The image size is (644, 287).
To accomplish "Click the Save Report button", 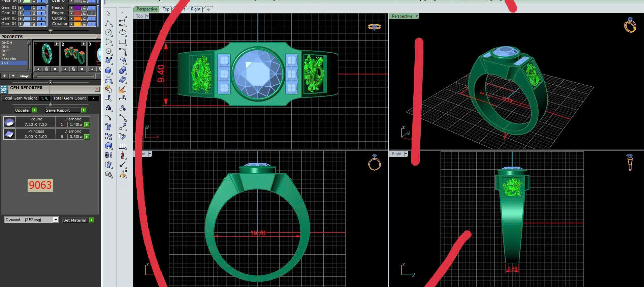I will click(58, 110).
